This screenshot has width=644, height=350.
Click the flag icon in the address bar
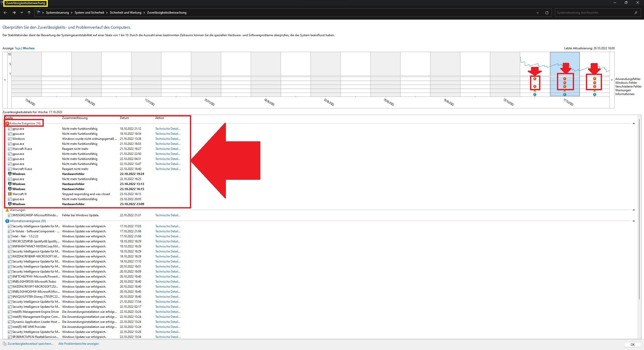(x=38, y=12)
